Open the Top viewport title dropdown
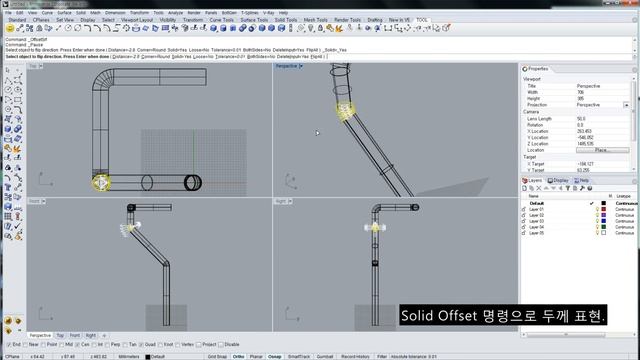The height and width of the screenshot is (360, 640). click(x=41, y=66)
